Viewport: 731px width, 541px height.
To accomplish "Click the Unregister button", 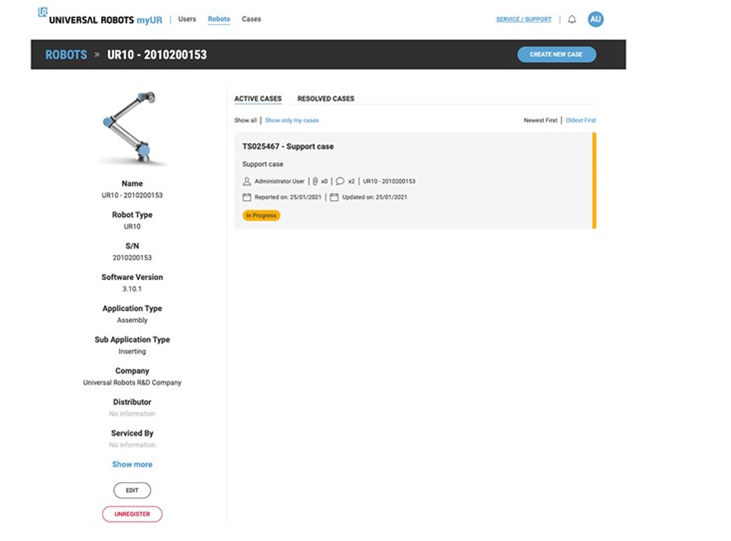I will tap(132, 514).
